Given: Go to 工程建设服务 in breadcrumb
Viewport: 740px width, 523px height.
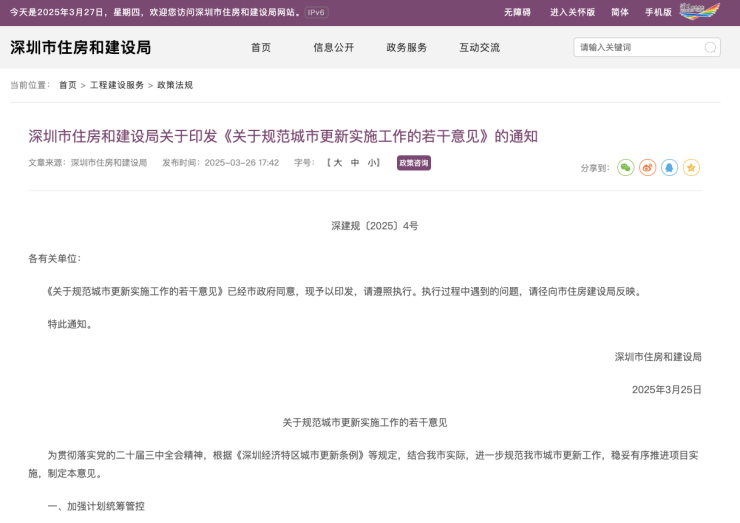Looking at the screenshot, I should coord(116,85).
